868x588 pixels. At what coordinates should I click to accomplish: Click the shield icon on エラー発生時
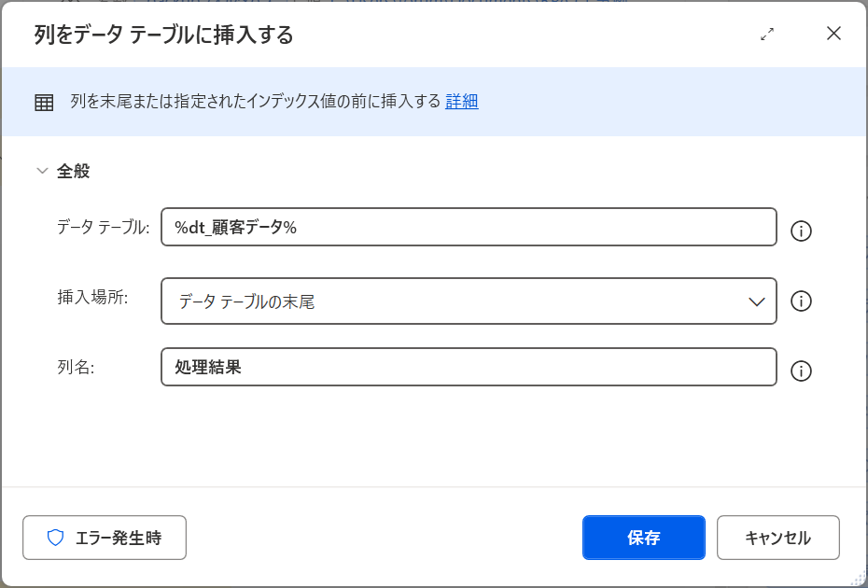pos(55,538)
